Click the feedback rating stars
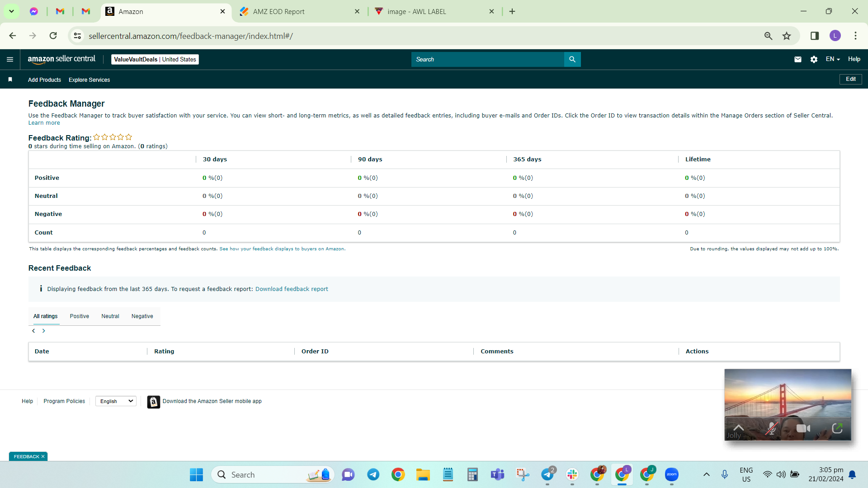This screenshot has height=488, width=868. pyautogui.click(x=113, y=137)
